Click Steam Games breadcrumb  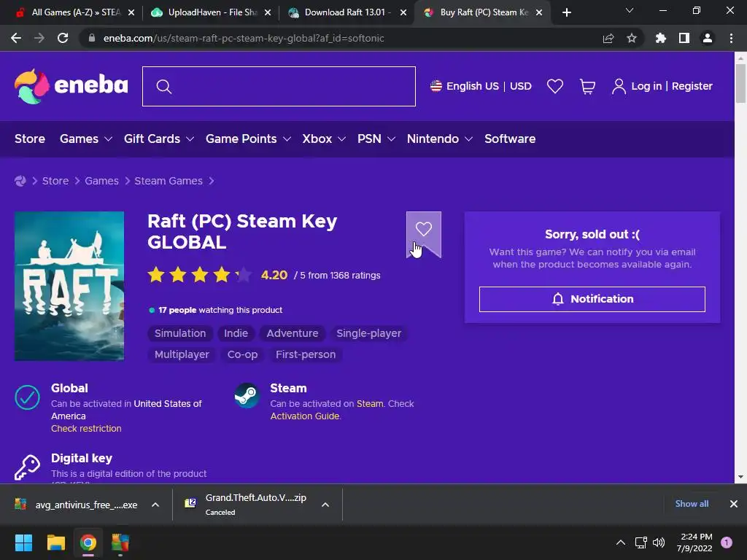pyautogui.click(x=169, y=181)
